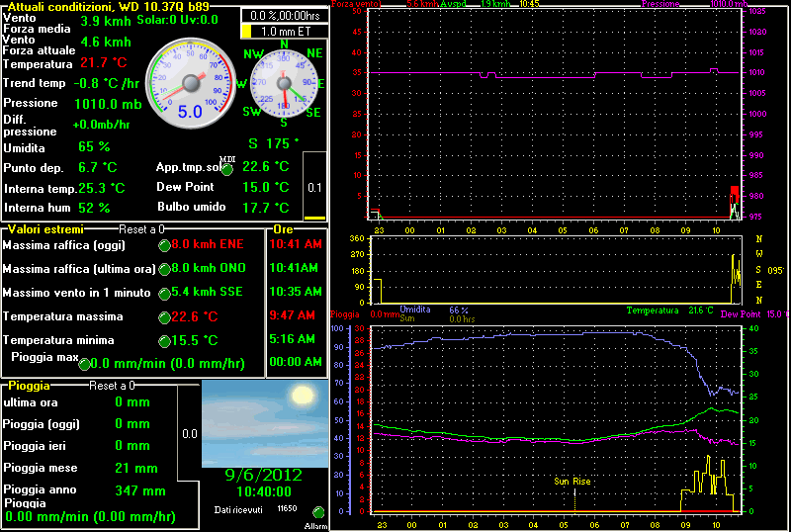
Task: Click the Sun Rise marker on graph
Action: tap(572, 482)
